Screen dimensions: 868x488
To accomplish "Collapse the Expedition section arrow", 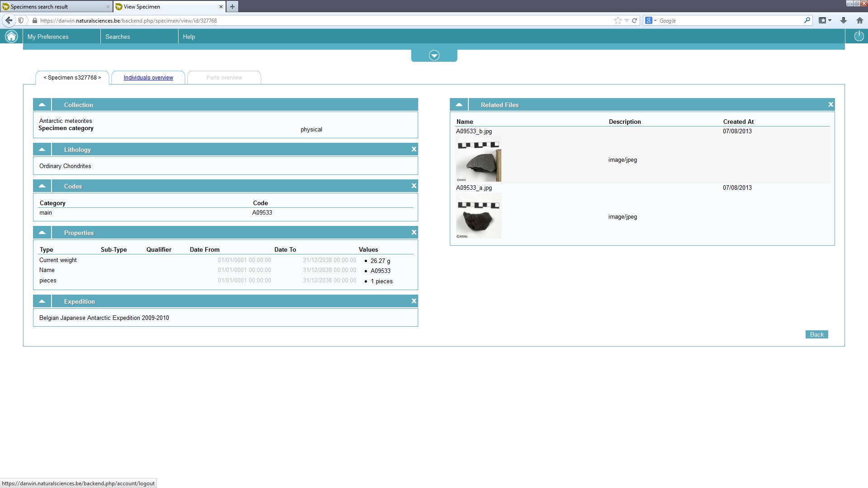I will [42, 301].
